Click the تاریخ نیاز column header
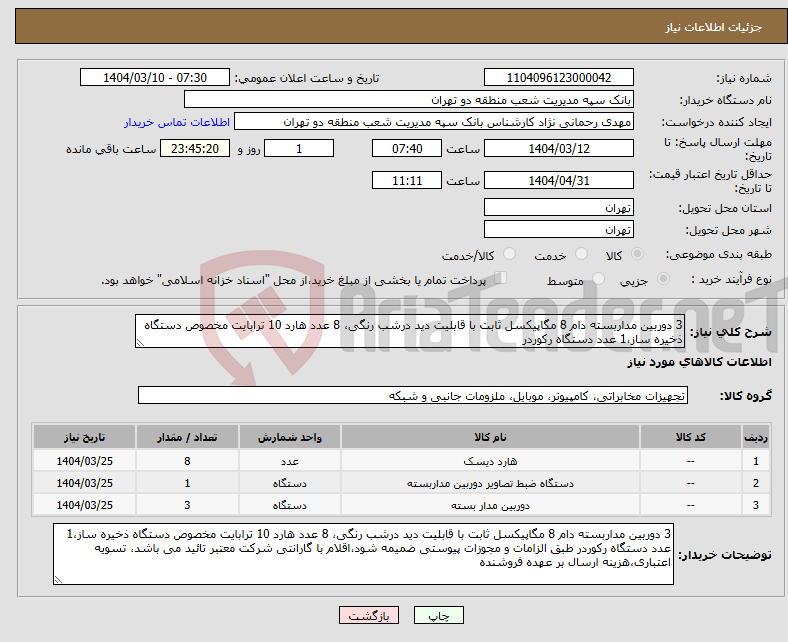 point(84,437)
